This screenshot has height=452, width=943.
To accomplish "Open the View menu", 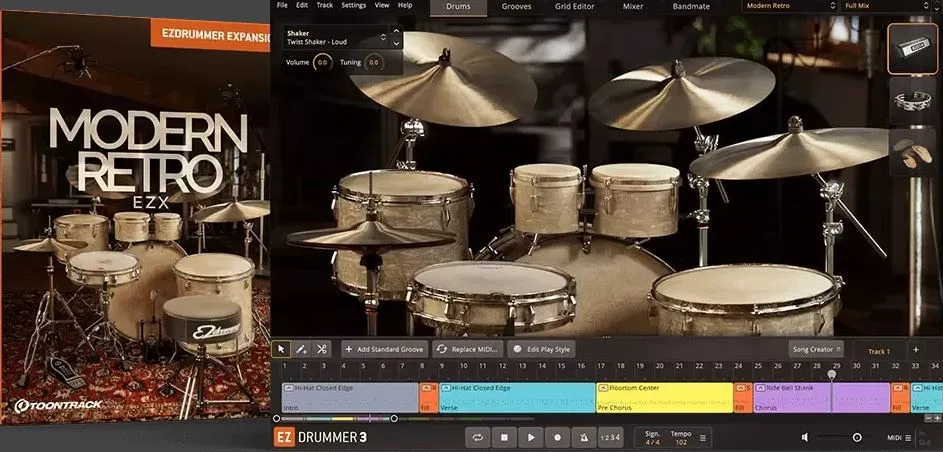I will (x=382, y=5).
